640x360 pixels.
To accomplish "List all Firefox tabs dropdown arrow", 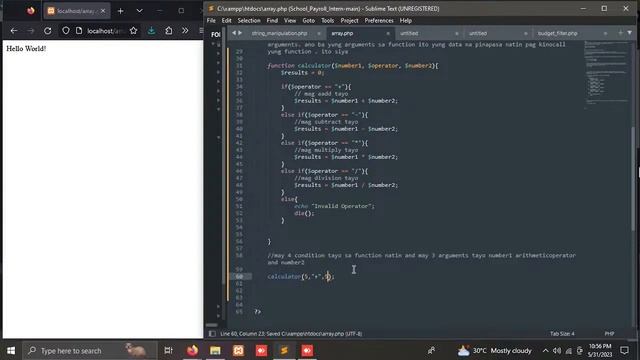I will [139, 11].
